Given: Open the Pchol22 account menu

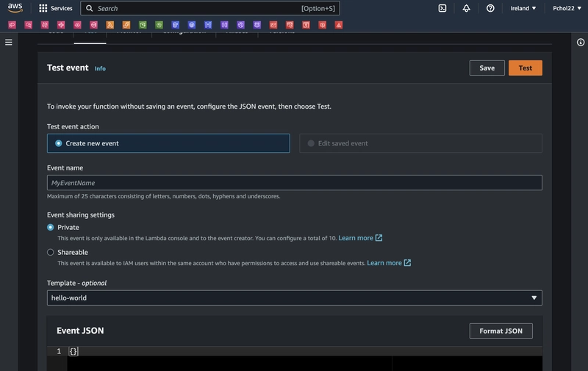Looking at the screenshot, I should click(567, 8).
